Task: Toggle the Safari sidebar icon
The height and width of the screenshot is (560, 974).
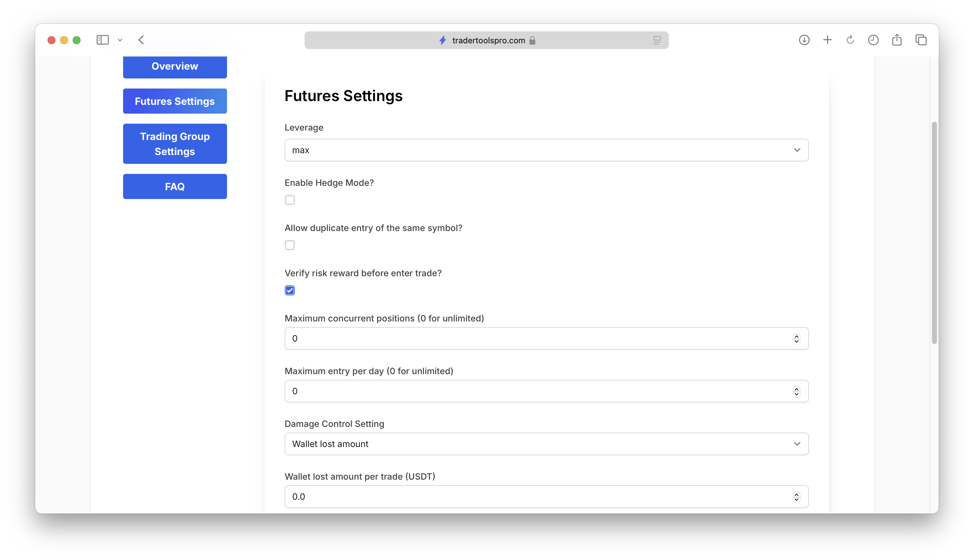Action: click(102, 40)
